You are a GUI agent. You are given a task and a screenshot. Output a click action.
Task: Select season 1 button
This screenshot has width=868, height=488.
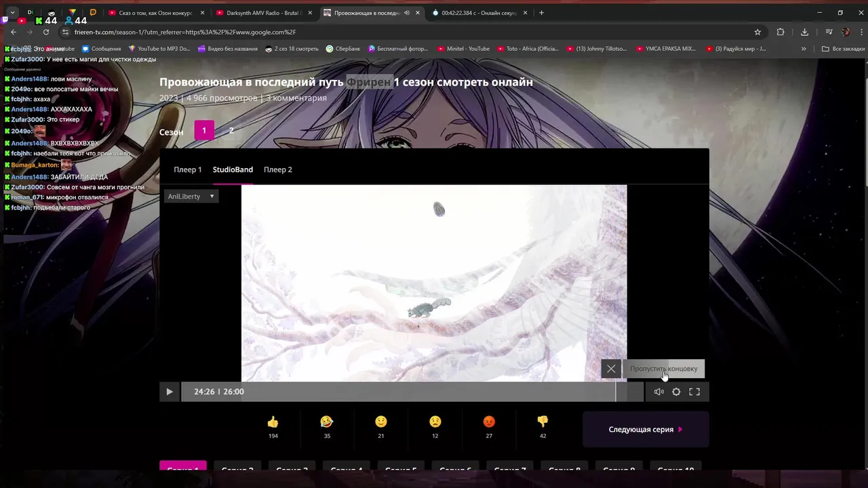[204, 131]
